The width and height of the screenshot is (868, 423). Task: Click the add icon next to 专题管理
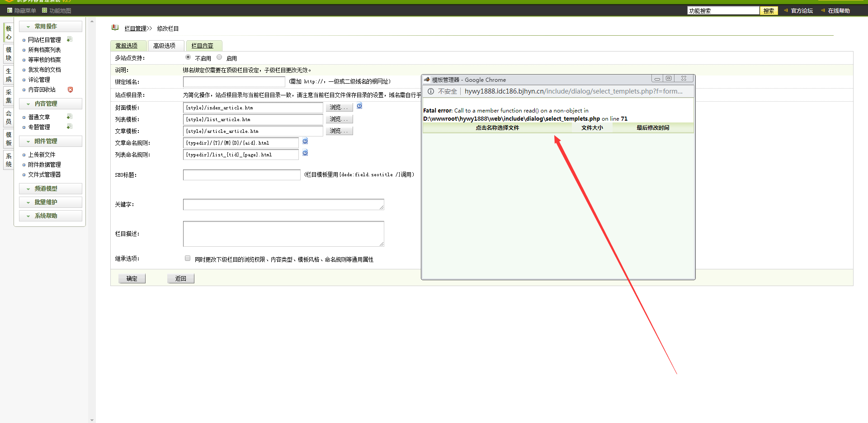tap(69, 127)
